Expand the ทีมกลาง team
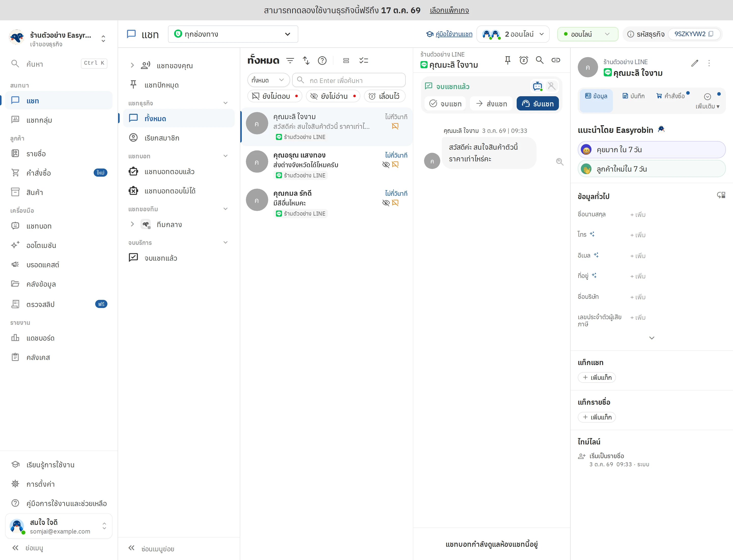Viewport: 733px width, 560px height. [132, 224]
